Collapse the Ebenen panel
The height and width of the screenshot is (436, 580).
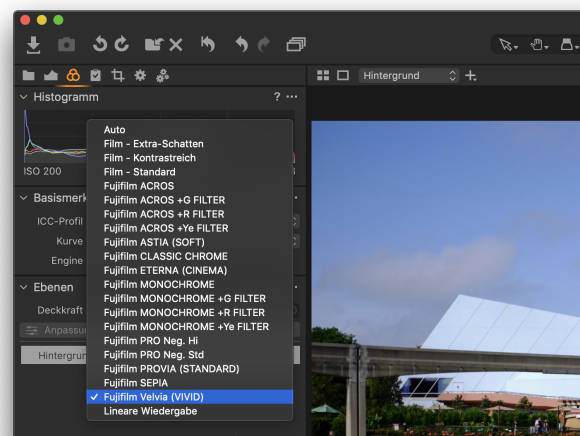coord(24,287)
